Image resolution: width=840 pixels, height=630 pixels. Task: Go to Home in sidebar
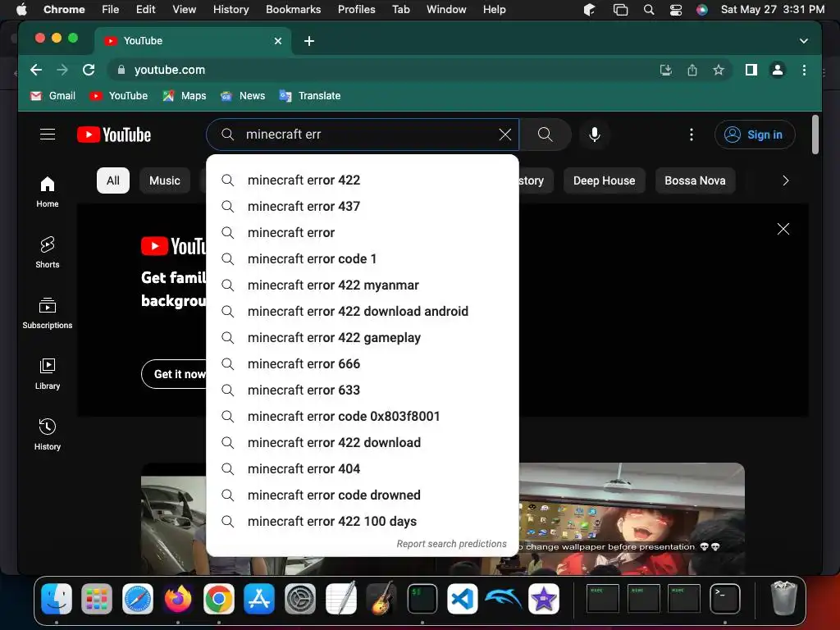tap(47, 192)
